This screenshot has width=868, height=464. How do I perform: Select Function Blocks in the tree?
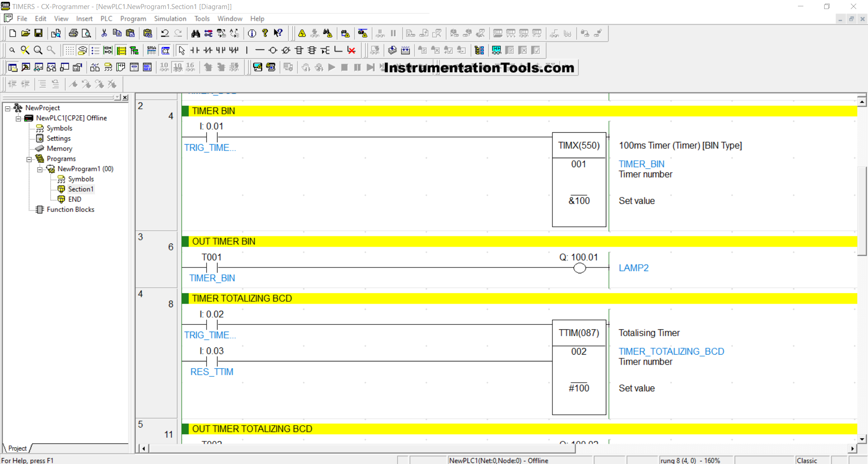(71, 209)
